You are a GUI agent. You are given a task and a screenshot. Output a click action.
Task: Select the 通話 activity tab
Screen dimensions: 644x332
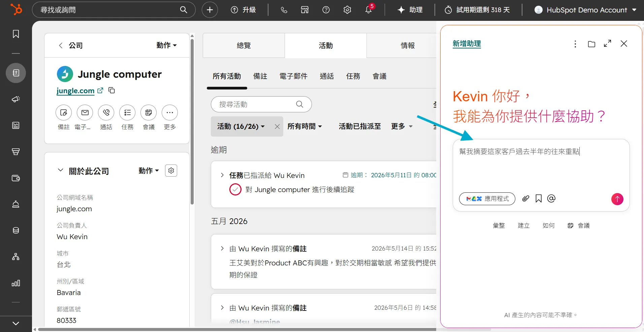327,76
